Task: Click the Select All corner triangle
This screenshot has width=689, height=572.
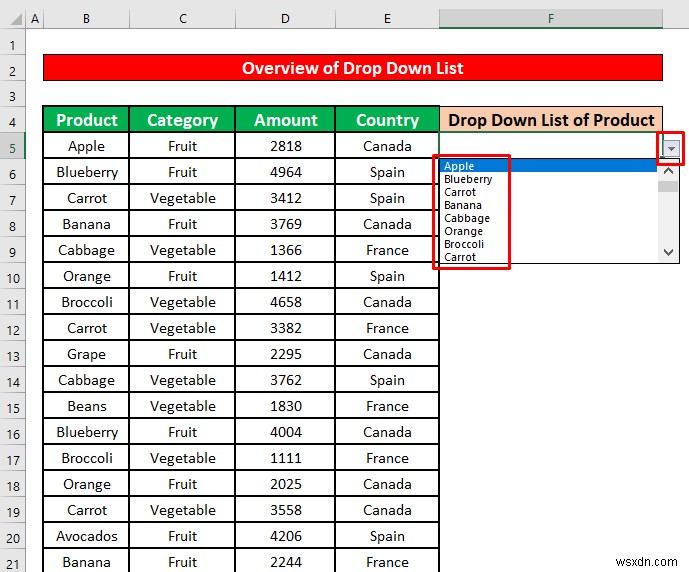Action: [x=16, y=19]
